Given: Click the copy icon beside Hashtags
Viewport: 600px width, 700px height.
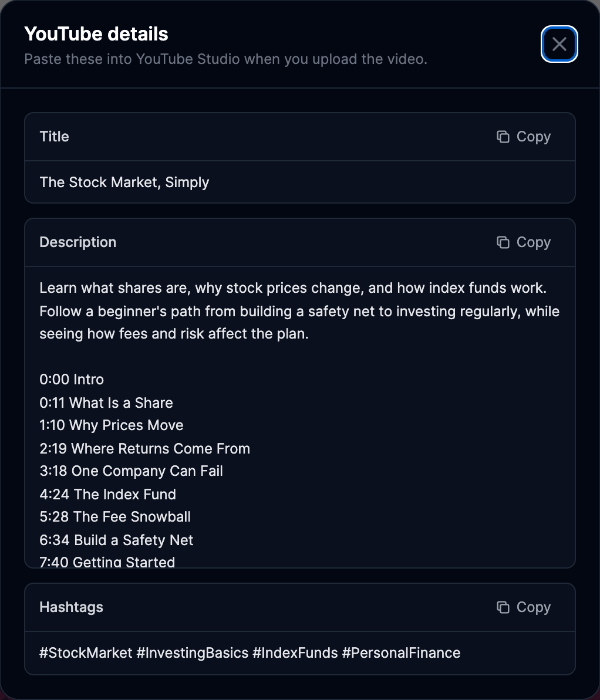Looking at the screenshot, I should (503, 607).
